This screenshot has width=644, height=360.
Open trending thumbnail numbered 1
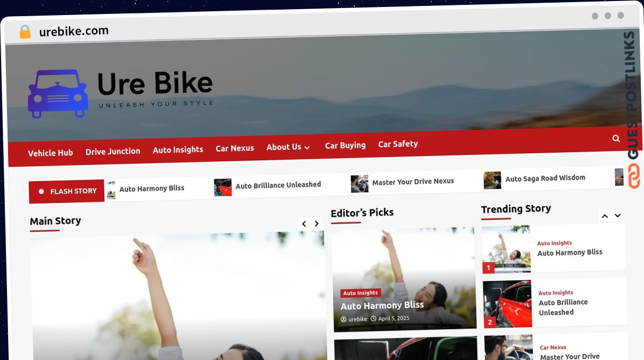point(506,249)
